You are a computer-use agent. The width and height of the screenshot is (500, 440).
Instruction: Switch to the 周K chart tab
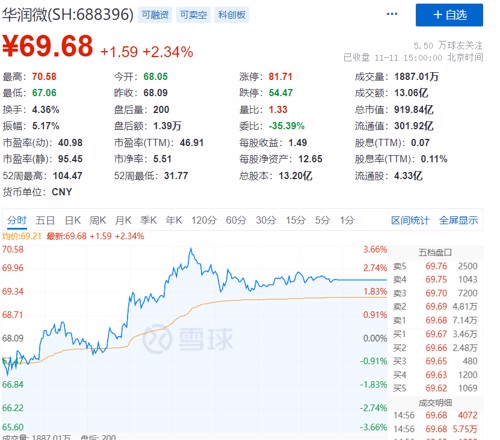tap(98, 220)
